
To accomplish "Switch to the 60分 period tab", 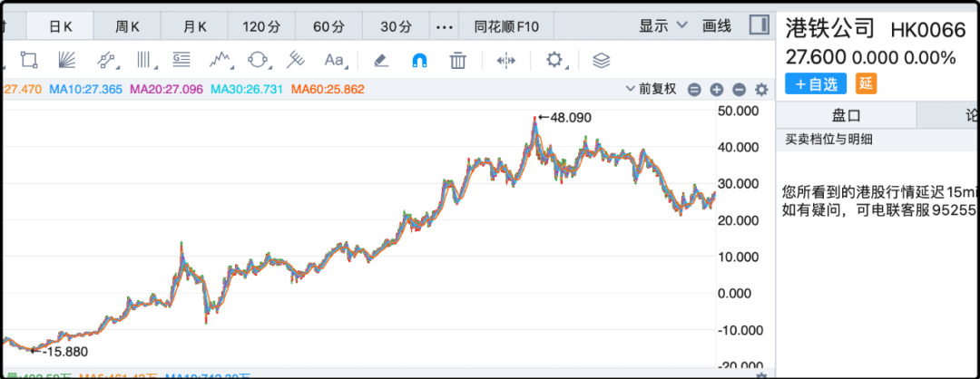I will [x=327, y=26].
